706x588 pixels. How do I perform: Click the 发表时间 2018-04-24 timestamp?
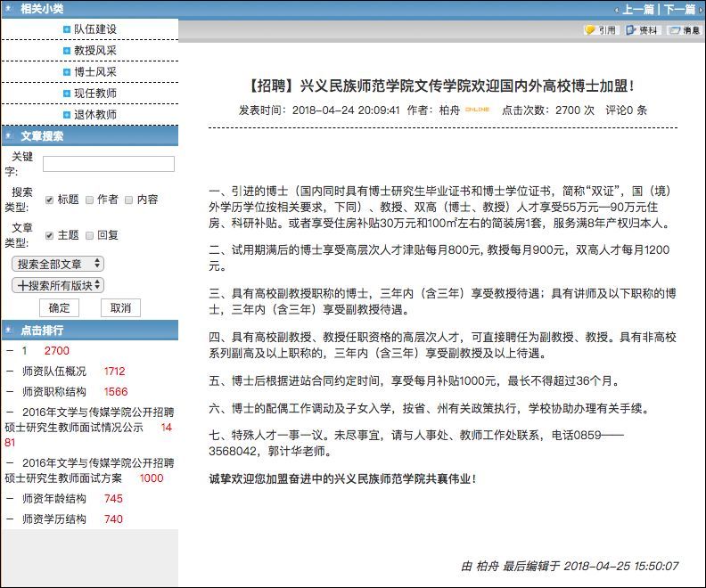(x=319, y=110)
